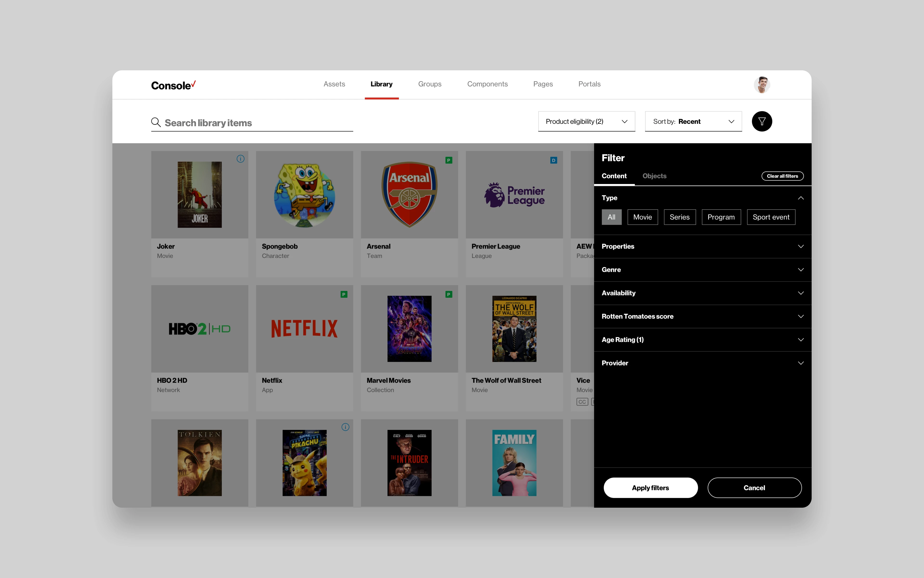Click the Console logo
This screenshot has height=578, width=924.
[x=173, y=85]
